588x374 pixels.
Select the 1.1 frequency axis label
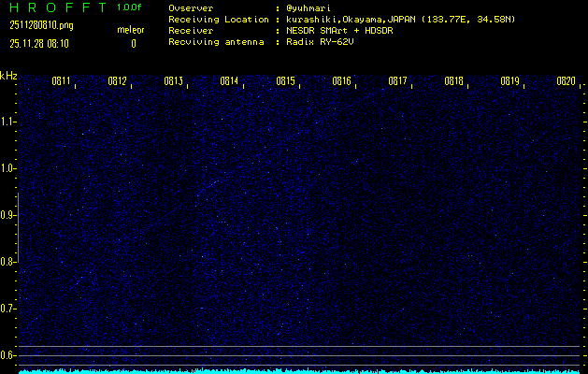click(8, 122)
